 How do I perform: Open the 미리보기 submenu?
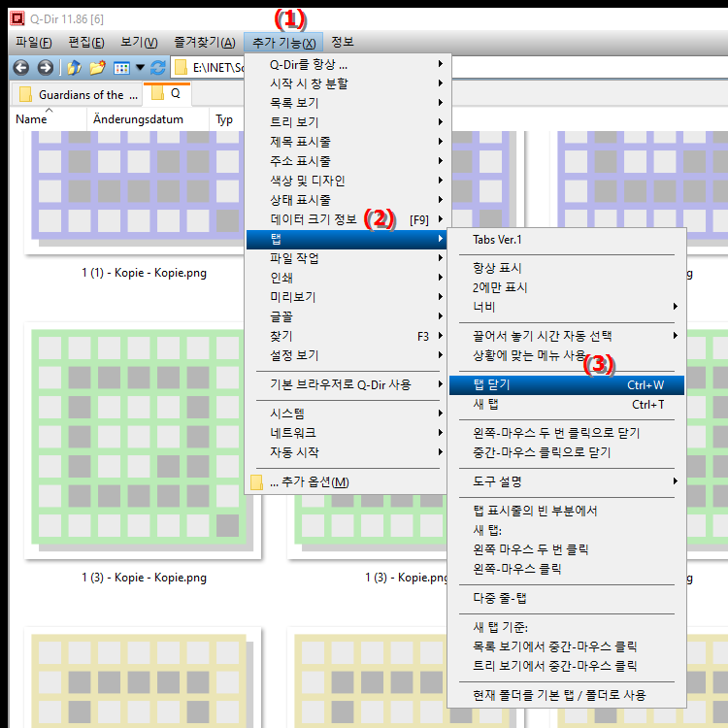(346, 297)
